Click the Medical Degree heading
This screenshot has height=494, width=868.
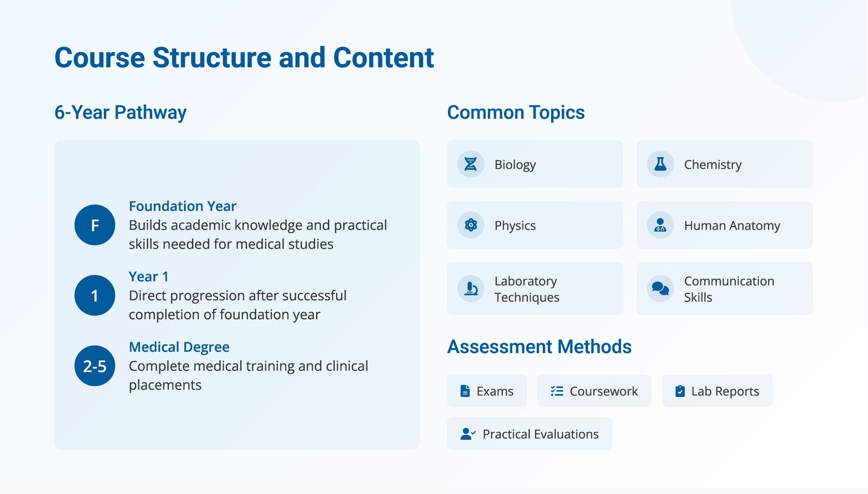pyautogui.click(x=179, y=347)
